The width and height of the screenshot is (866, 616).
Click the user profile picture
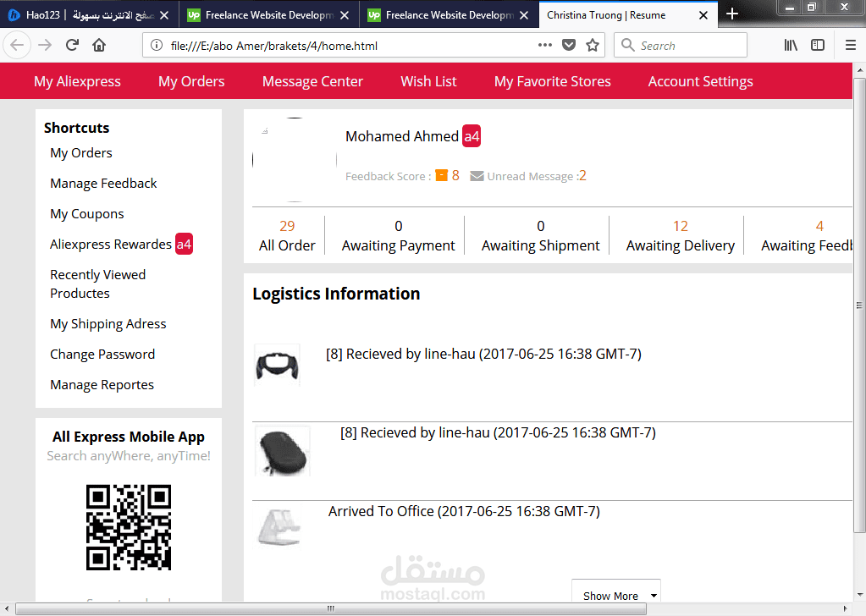[x=295, y=160]
